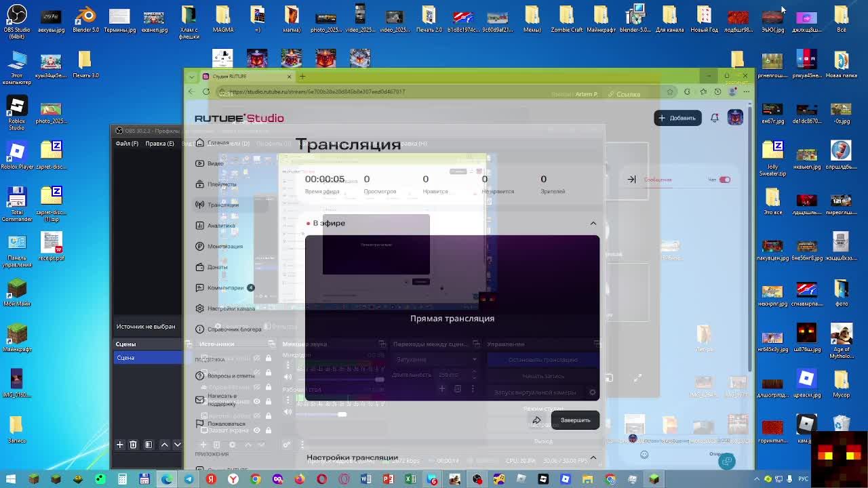Click the fullscreen icon of stream preview
This screenshot has height=488, width=868.
point(637,378)
